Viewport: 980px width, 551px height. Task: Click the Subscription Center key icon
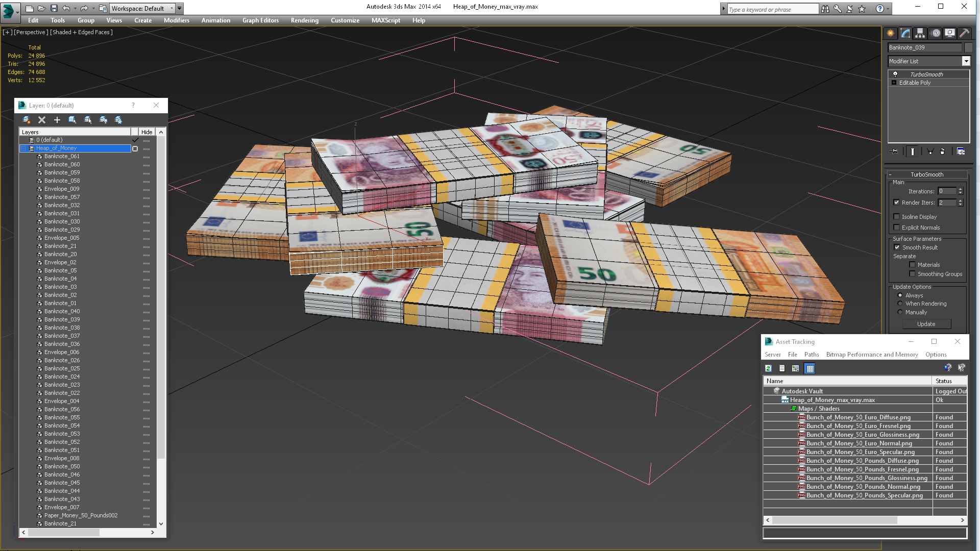click(838, 9)
